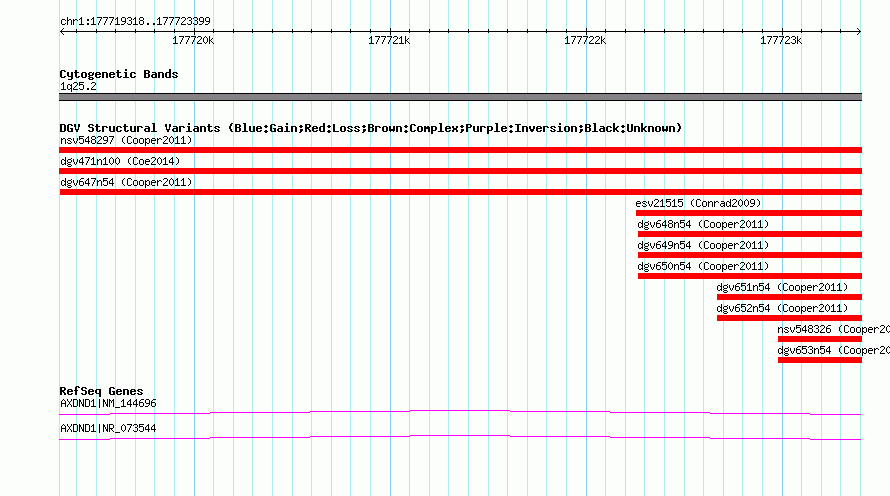
Task: Click the 1q25.2 band label
Action: pyautogui.click(x=78, y=86)
